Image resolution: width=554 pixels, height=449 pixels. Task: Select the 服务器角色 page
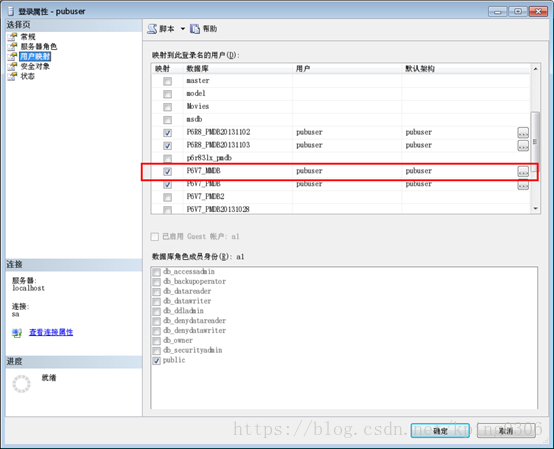click(39, 47)
